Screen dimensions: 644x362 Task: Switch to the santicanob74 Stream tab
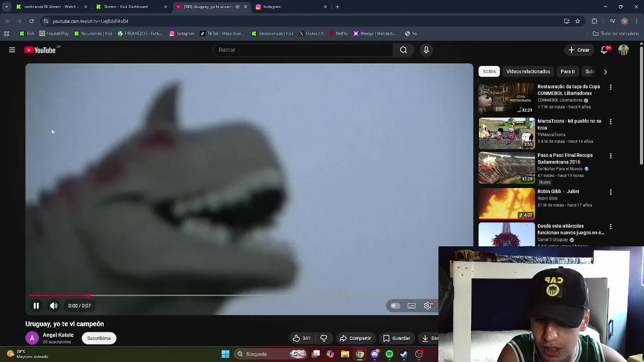coord(50,7)
